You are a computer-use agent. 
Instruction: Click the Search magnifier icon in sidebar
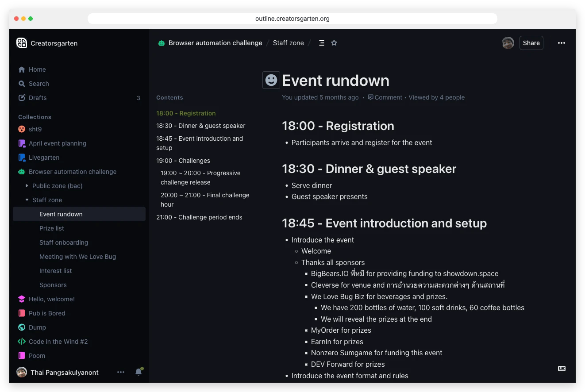[x=22, y=84]
